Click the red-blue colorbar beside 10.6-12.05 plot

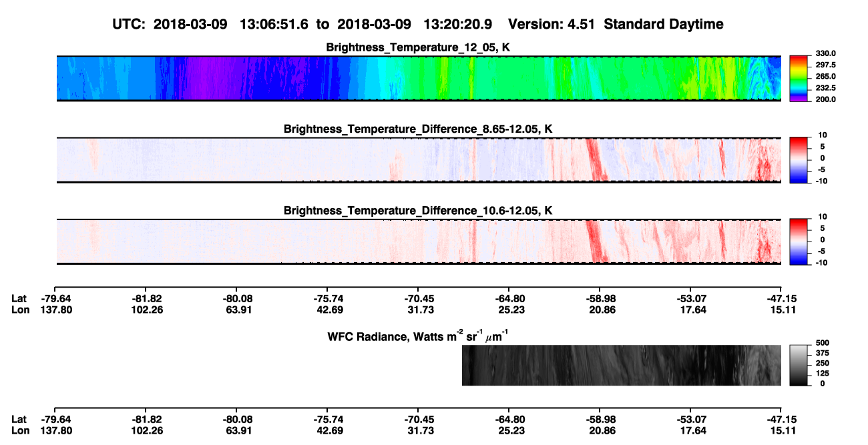tap(798, 242)
